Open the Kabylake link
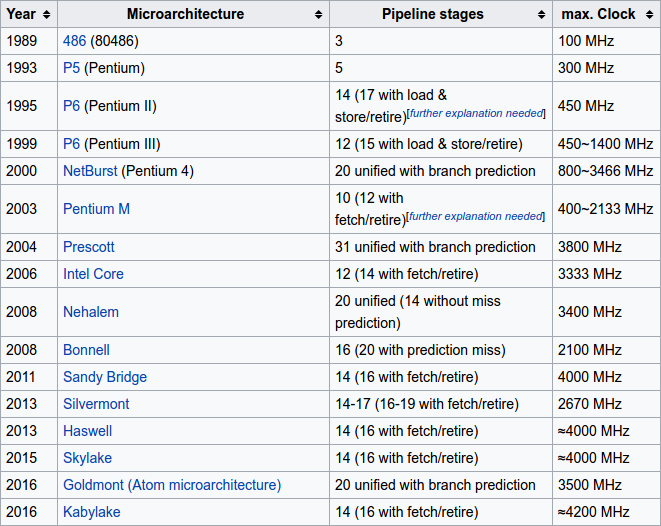Screen dimensions: 661x526 point(92,512)
